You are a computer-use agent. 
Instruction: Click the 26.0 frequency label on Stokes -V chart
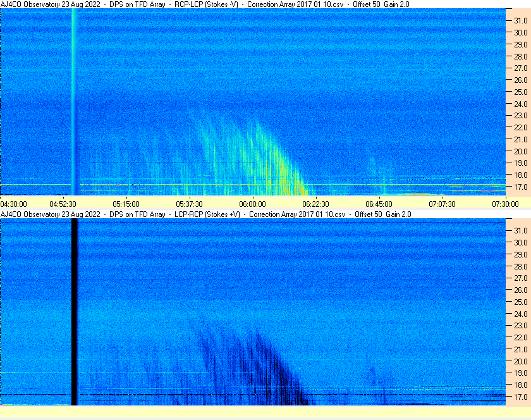point(521,80)
